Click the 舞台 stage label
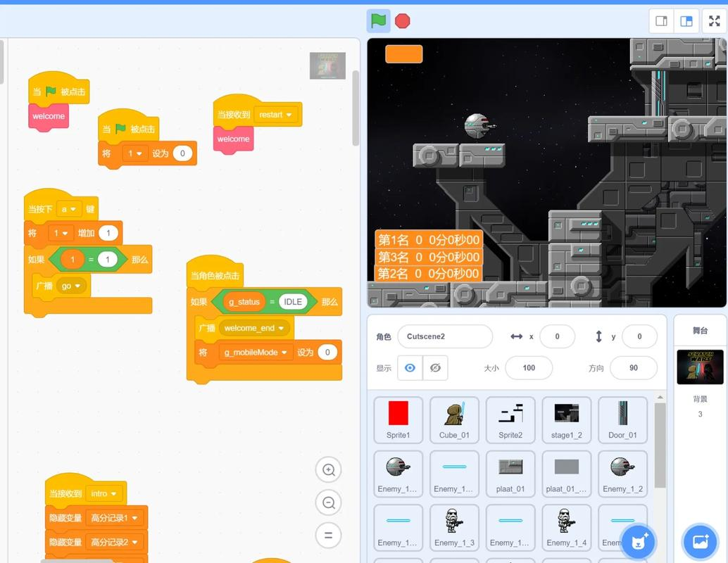The width and height of the screenshot is (728, 563). 700,331
